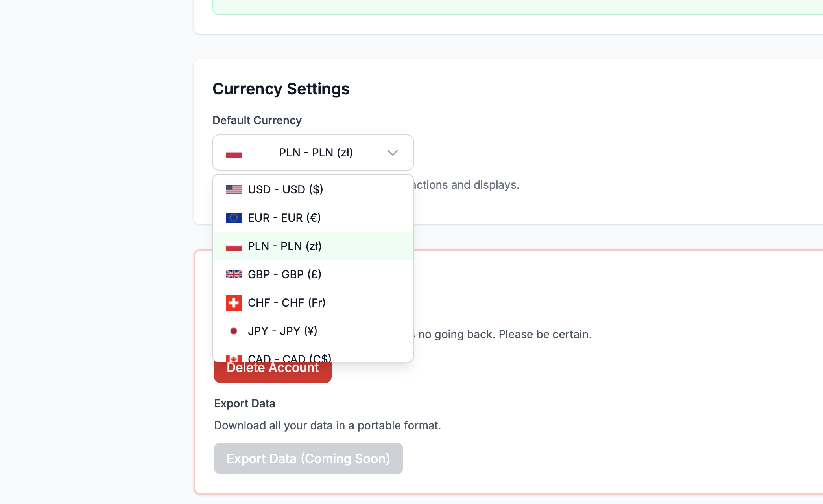Image resolution: width=823 pixels, height=504 pixels.
Task: Click the chevron on the currency selector
Action: click(x=392, y=153)
